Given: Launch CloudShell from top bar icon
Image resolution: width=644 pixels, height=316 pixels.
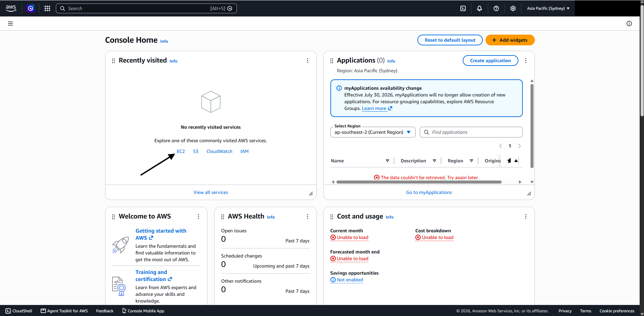Looking at the screenshot, I should 463,8.
